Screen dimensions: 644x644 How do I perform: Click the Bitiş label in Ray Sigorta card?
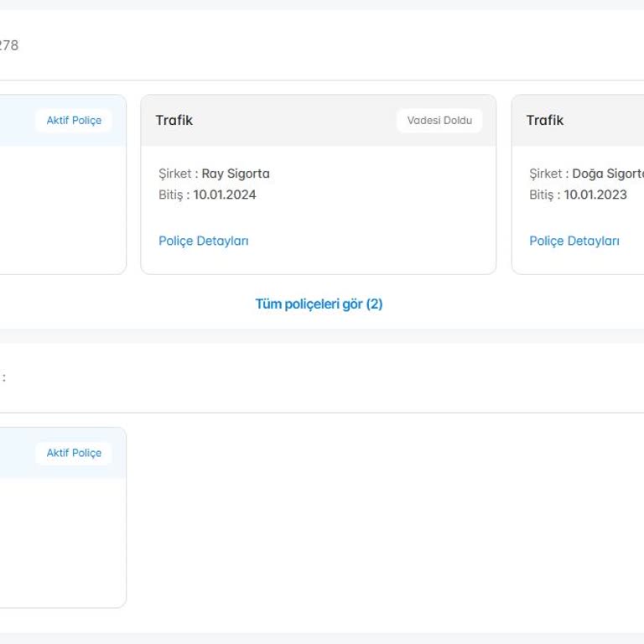click(x=170, y=195)
